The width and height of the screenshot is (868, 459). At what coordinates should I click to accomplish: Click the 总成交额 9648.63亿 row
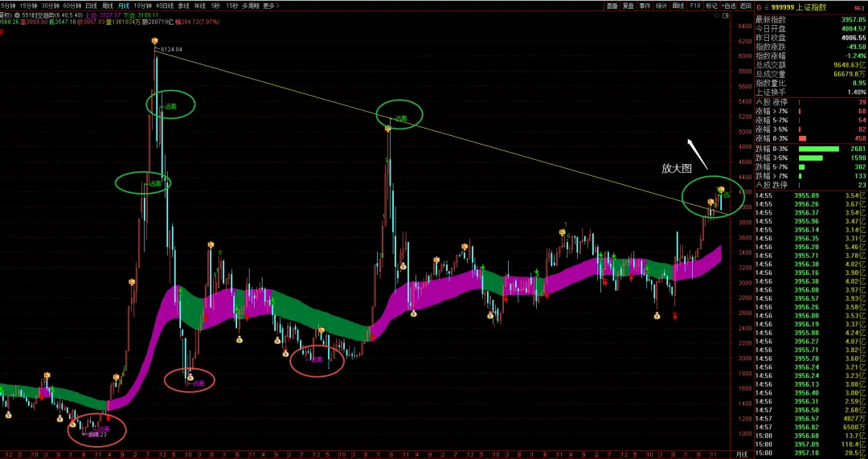coord(811,65)
